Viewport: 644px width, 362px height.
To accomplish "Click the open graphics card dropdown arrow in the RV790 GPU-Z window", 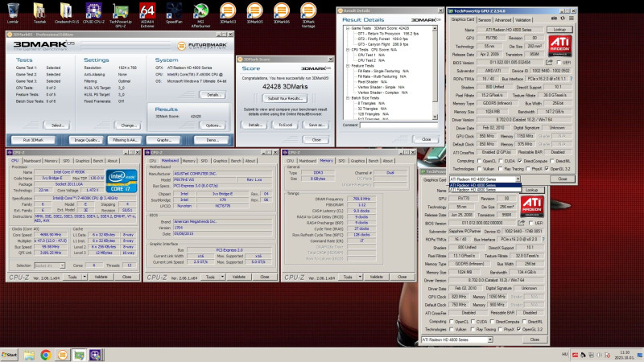I will click(x=518, y=179).
